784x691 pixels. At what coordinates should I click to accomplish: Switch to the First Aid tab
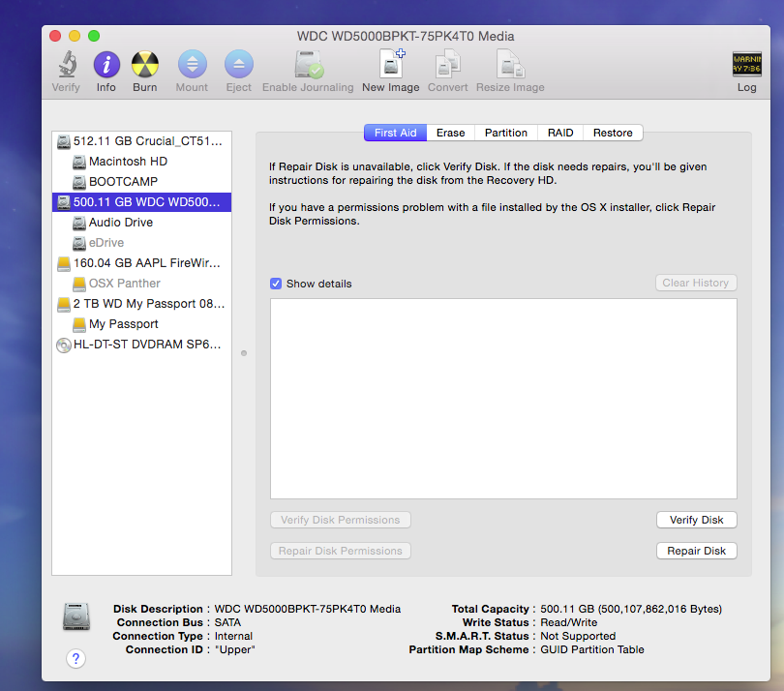point(395,133)
